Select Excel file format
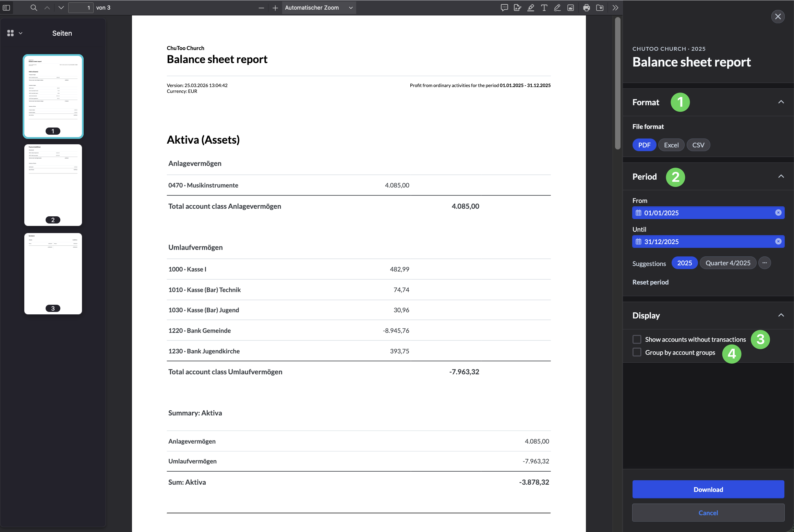This screenshot has width=794, height=532. [x=671, y=145]
